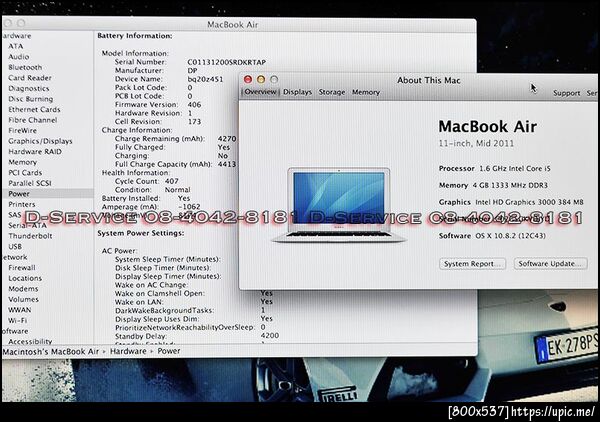Select Thunderbolt sidebar entry
This screenshot has width=600, height=422.
coord(30,236)
